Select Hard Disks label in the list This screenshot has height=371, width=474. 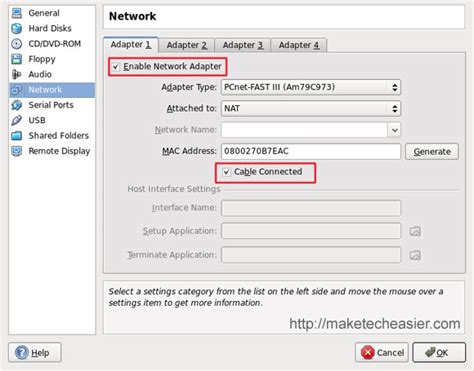[x=50, y=28]
